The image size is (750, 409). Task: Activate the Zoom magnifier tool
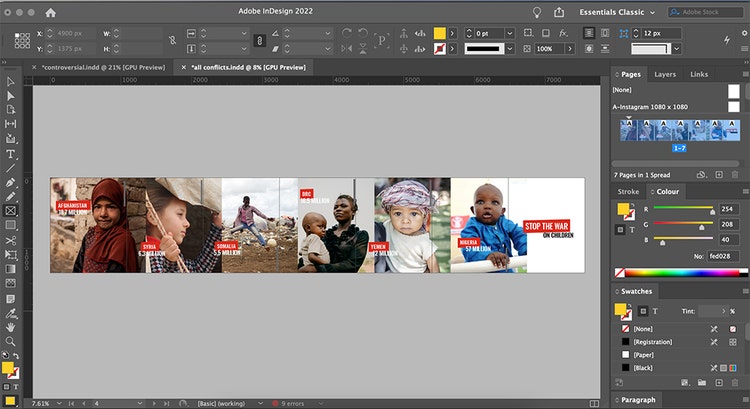click(11, 341)
